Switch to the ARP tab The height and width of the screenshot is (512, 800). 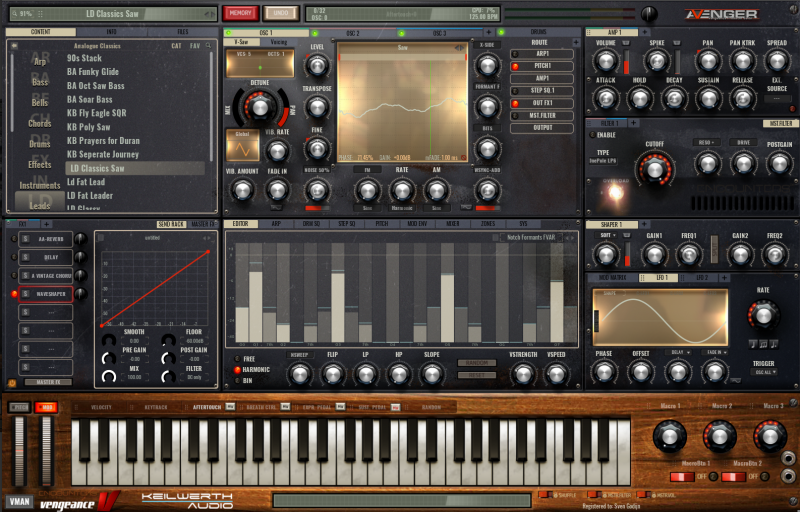[276, 224]
